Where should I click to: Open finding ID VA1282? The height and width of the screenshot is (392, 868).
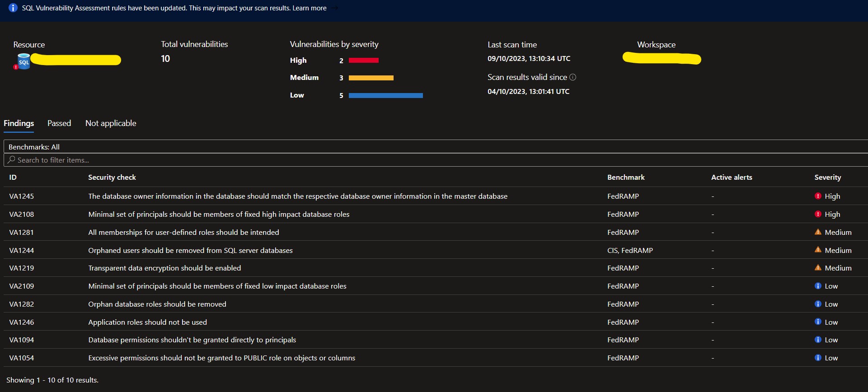pos(22,304)
